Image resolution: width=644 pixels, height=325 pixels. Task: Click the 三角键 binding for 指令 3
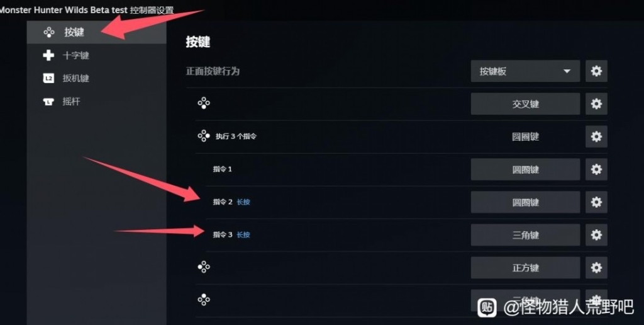(525, 235)
